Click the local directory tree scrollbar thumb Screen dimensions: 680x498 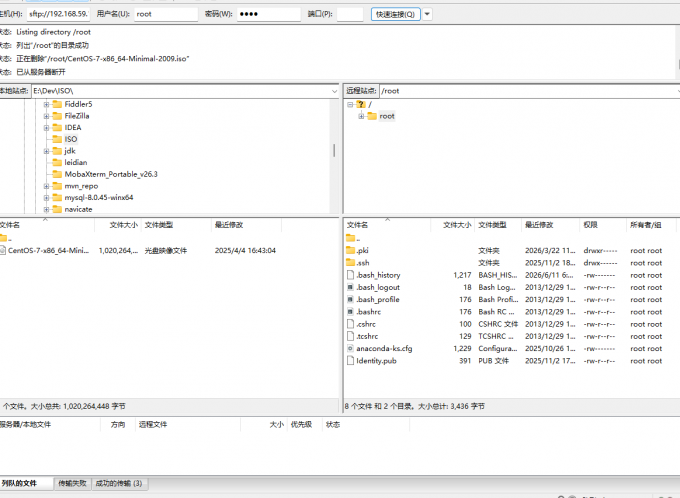click(334, 151)
